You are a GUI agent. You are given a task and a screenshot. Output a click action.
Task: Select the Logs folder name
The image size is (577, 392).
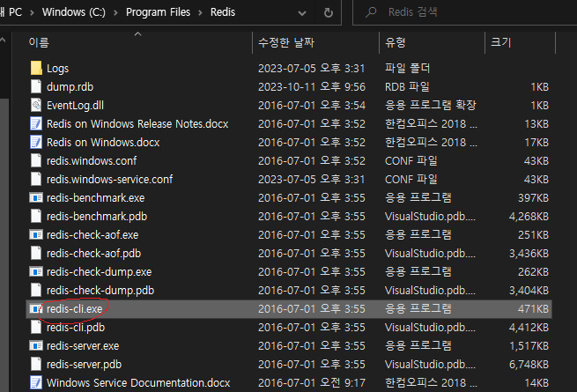pos(57,69)
